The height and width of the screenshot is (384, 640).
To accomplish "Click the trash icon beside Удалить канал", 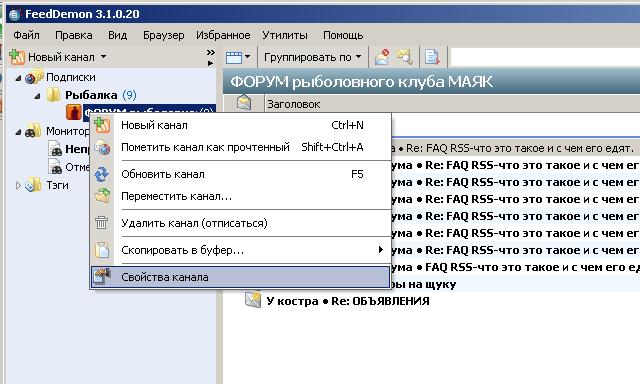I will (102, 223).
